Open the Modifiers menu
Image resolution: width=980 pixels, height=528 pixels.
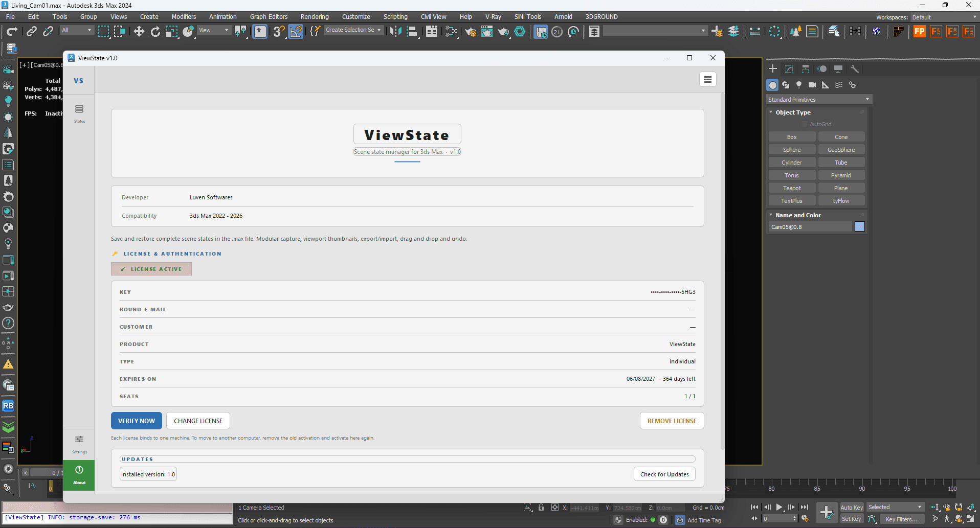pyautogui.click(x=184, y=16)
